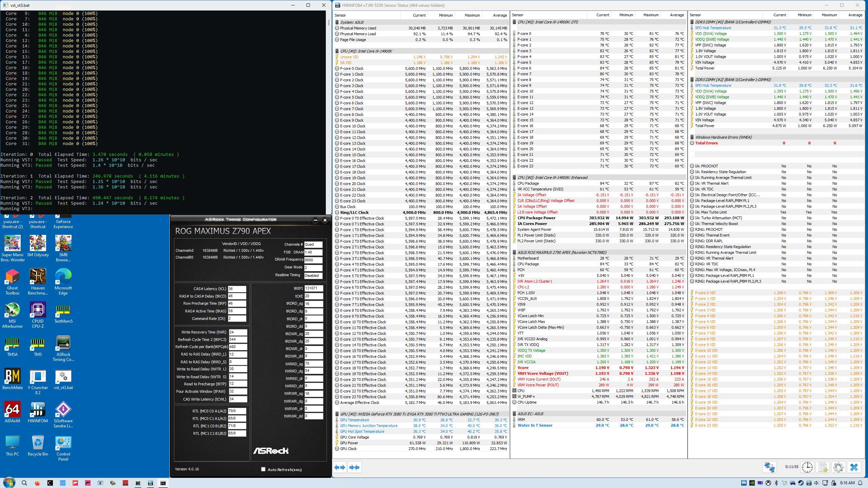Image resolution: width=868 pixels, height=488 pixels.
Task: Select the 'Water In T Sensor' row
Action: tap(599, 425)
